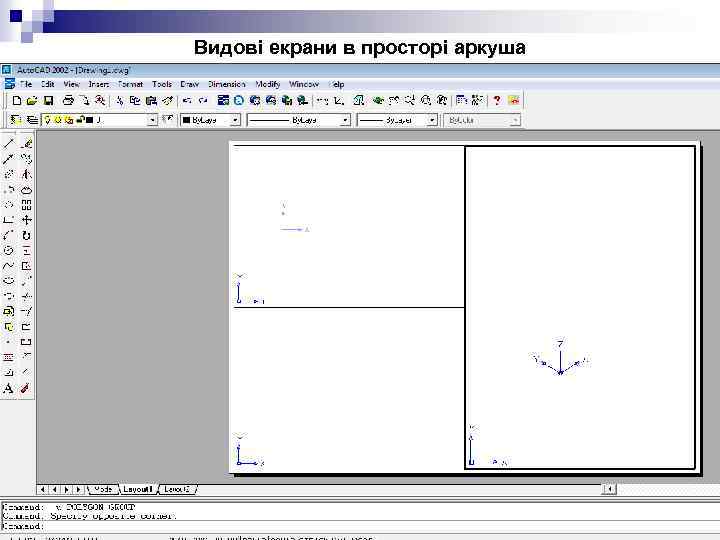The width and height of the screenshot is (720, 540).
Task: Click inside the upper-left viewport
Action: click(349, 226)
